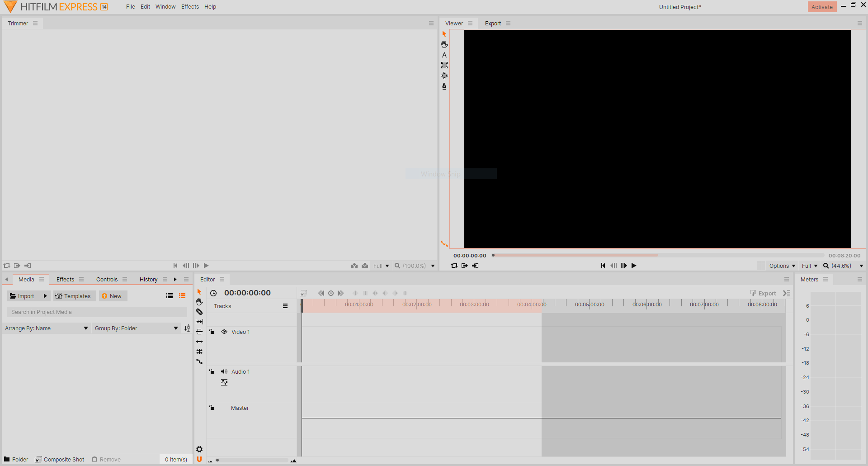Screen dimensions: 868x466
Task: Open the Effects menu in the menu bar
Action: pos(190,7)
